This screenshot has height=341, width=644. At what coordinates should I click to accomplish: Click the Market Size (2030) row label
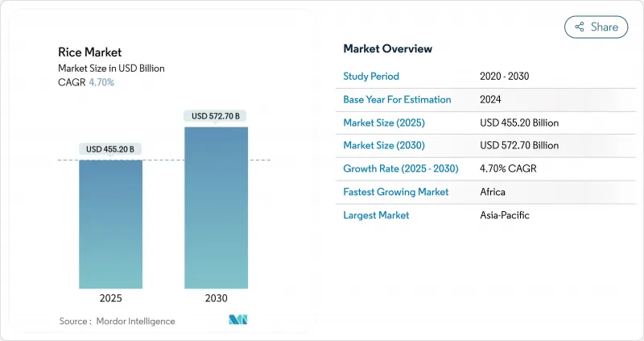point(385,146)
